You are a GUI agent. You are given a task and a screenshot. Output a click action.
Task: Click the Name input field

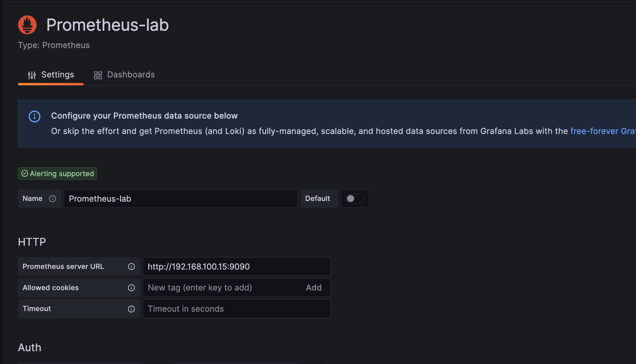(180, 199)
